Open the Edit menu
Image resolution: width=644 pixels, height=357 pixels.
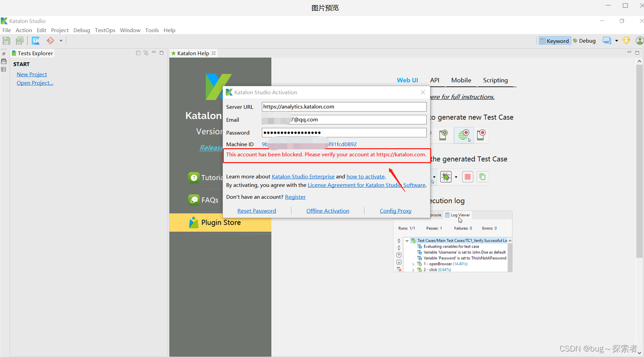(42, 30)
